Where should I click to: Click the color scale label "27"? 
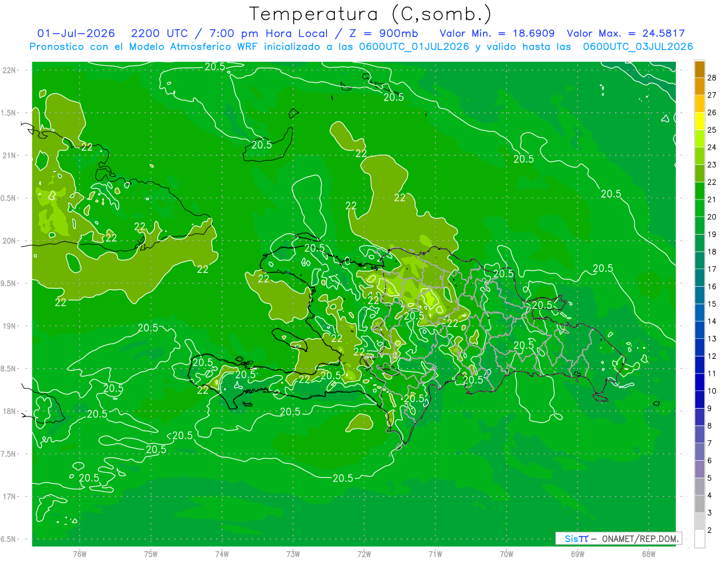[x=712, y=95]
